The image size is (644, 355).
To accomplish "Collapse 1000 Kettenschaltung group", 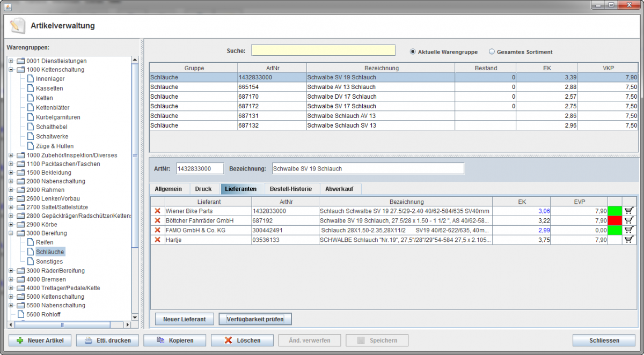I will pos(11,70).
